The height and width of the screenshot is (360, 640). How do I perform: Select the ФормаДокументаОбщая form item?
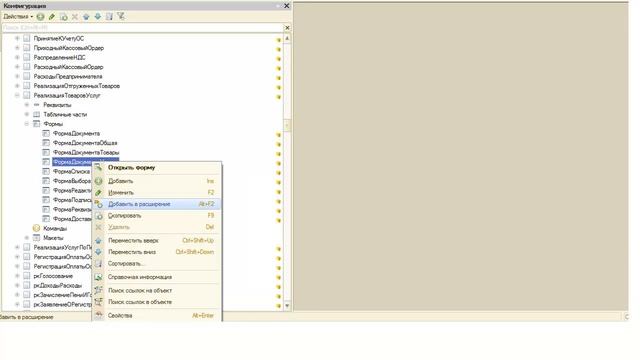[85, 143]
